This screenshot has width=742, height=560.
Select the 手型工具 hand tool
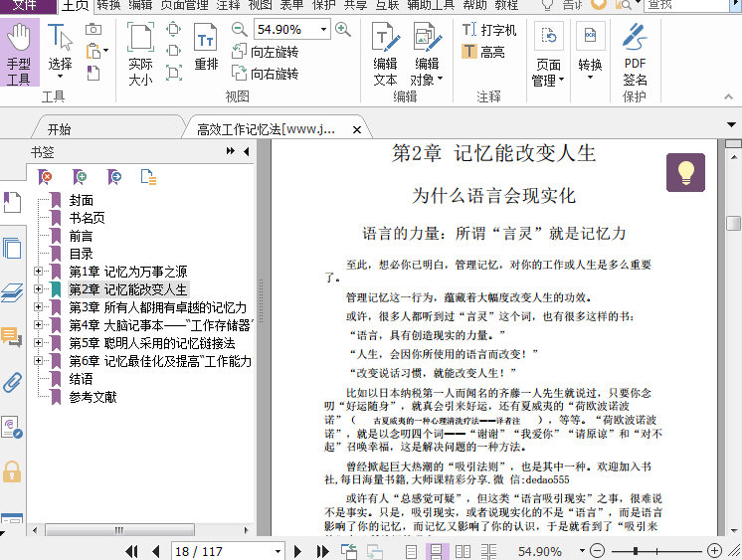click(x=19, y=53)
